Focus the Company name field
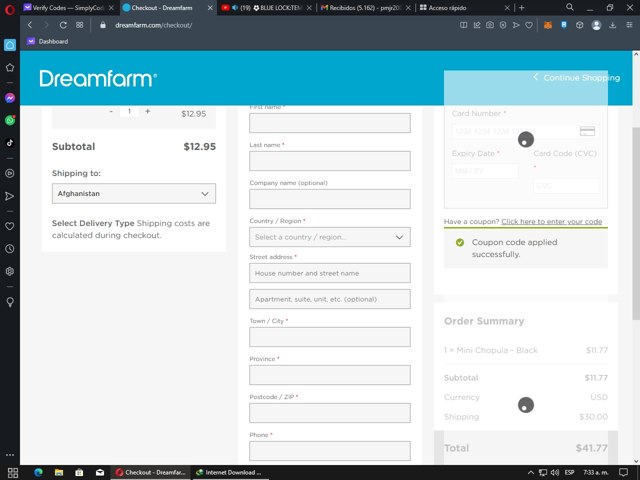 [x=330, y=199]
